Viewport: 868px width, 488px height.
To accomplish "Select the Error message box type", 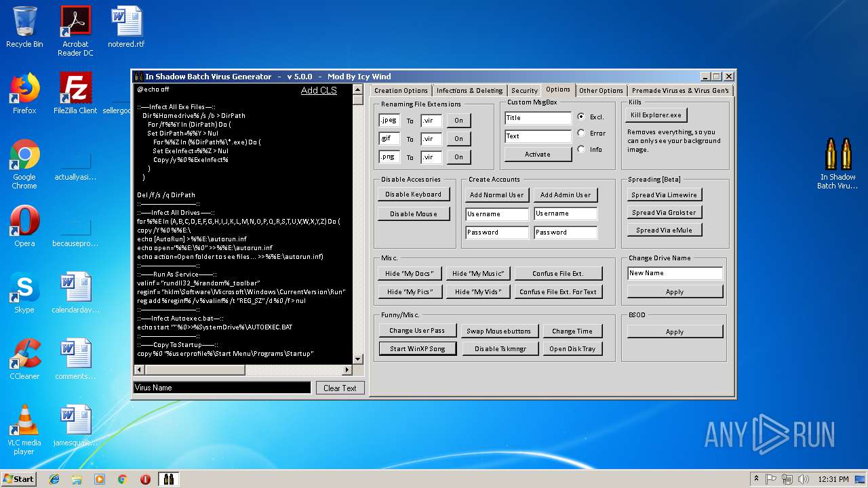I will [x=581, y=133].
